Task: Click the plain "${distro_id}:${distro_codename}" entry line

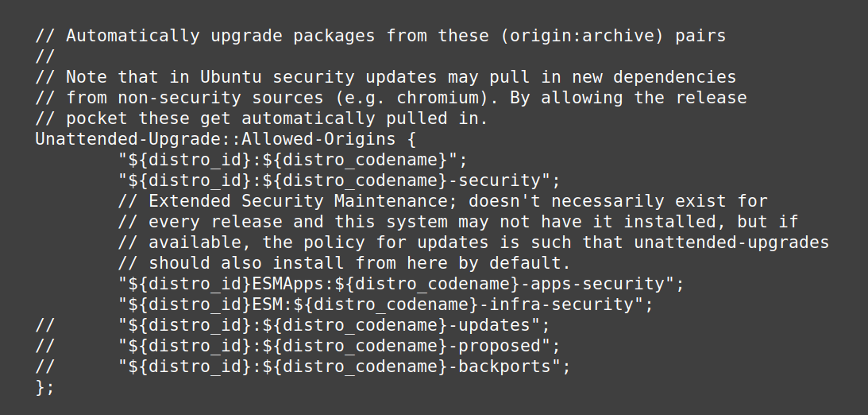Action: [x=293, y=160]
